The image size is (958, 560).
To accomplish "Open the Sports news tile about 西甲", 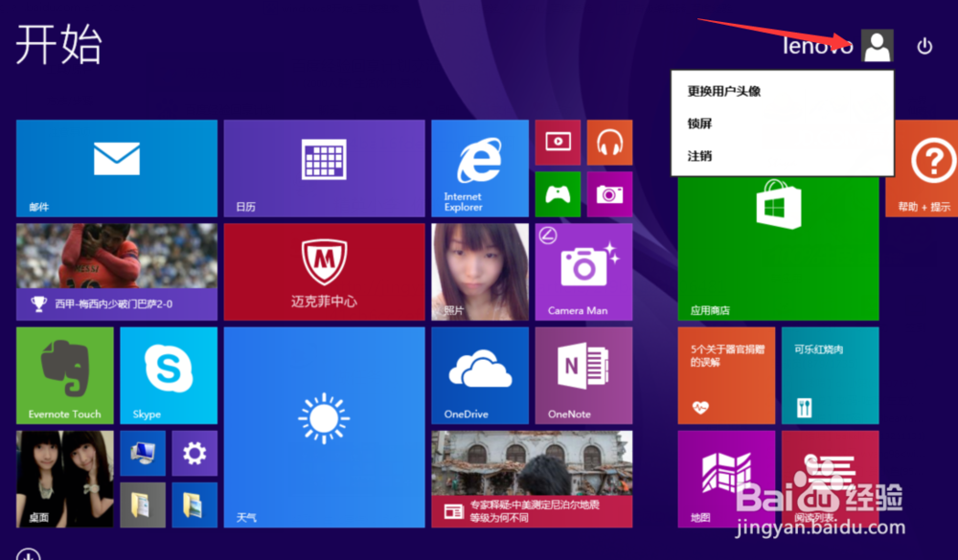I will [x=117, y=272].
